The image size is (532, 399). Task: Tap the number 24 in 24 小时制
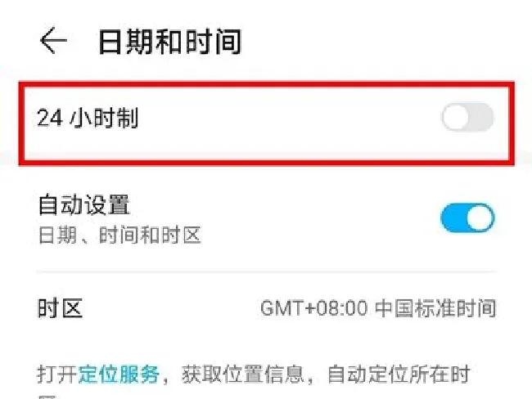click(x=50, y=118)
